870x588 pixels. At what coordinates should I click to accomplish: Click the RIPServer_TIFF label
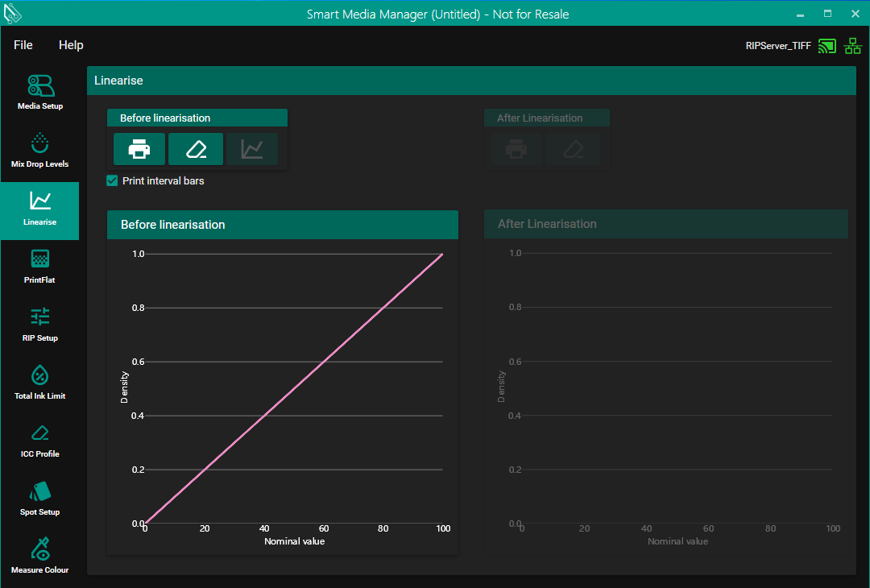[778, 46]
